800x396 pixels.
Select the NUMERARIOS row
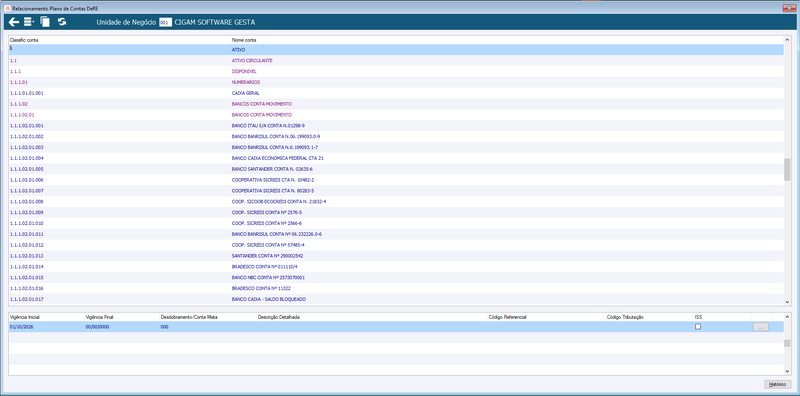tap(396, 82)
